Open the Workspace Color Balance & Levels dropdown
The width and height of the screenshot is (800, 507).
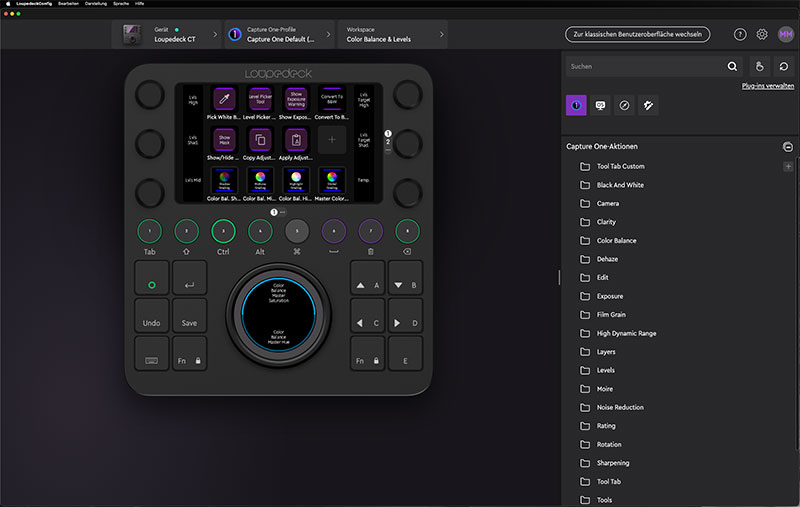pos(392,35)
